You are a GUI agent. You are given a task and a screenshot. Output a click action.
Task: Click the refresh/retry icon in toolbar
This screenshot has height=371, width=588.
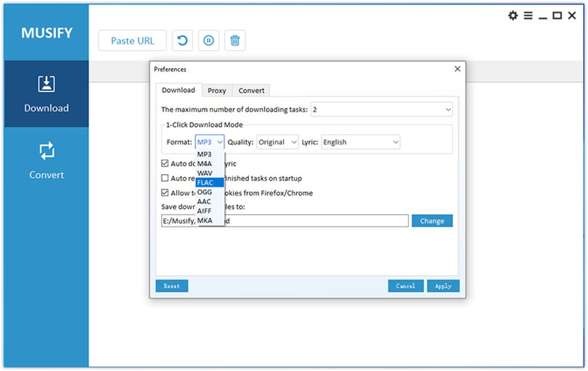tap(182, 40)
